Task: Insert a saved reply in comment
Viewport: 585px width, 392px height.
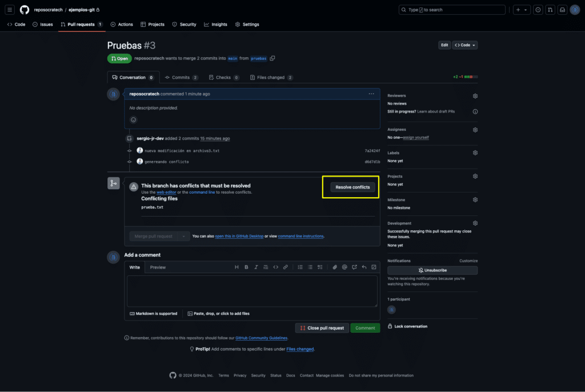Action: 364,267
